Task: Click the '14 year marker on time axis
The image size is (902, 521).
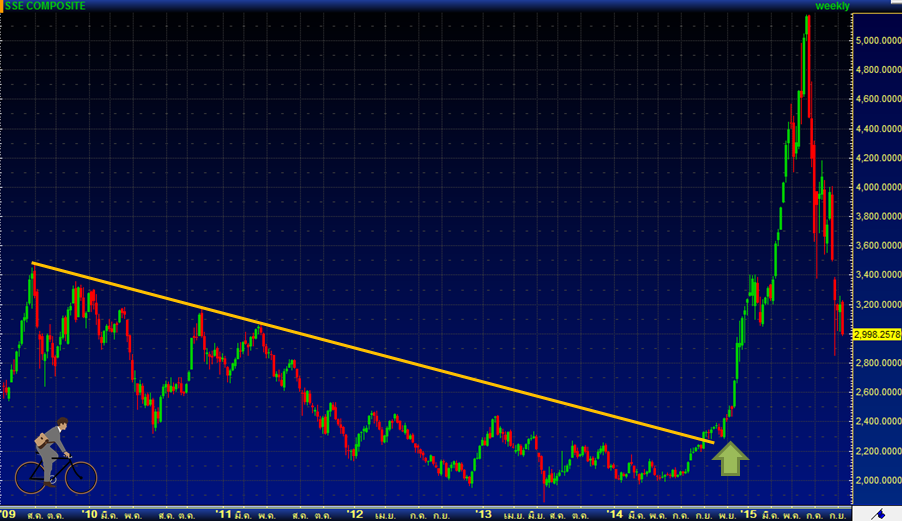Action: [615, 514]
